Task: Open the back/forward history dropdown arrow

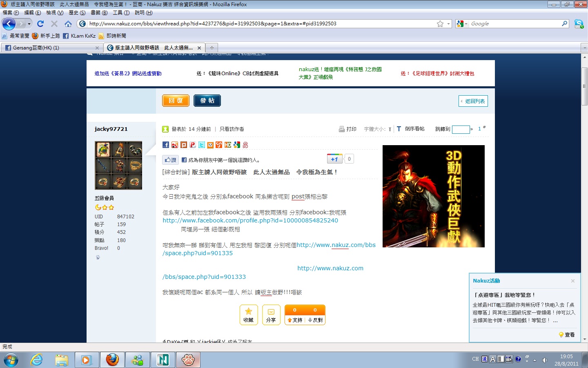Action: click(29, 24)
